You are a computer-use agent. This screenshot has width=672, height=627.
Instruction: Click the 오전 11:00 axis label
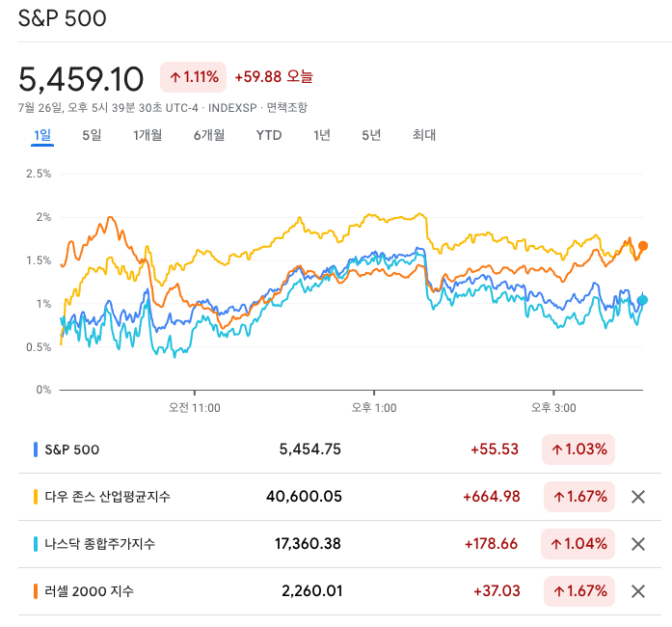tap(194, 407)
